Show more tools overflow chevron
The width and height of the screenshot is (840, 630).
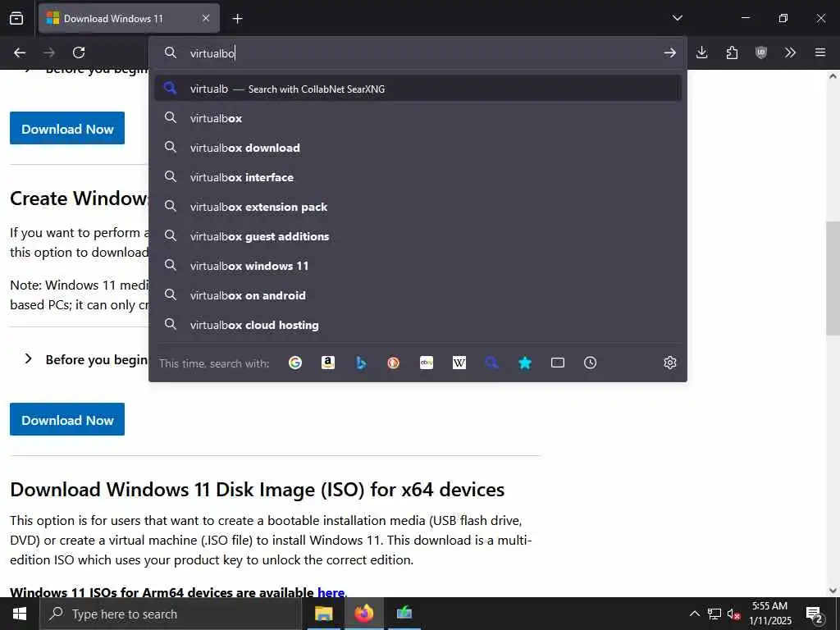point(790,52)
